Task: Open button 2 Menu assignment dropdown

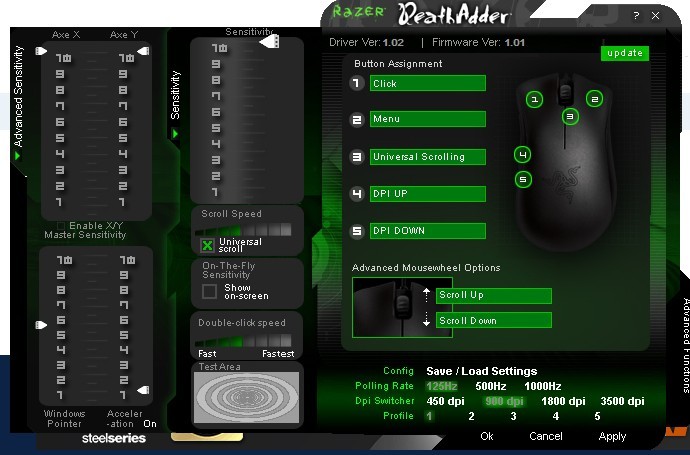Action: pos(428,119)
